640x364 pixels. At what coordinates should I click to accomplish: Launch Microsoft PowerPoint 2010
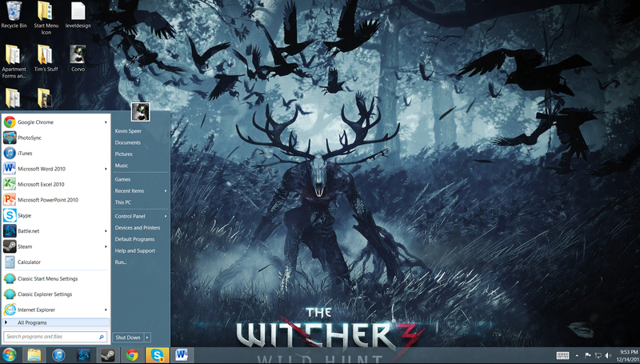(x=56, y=199)
